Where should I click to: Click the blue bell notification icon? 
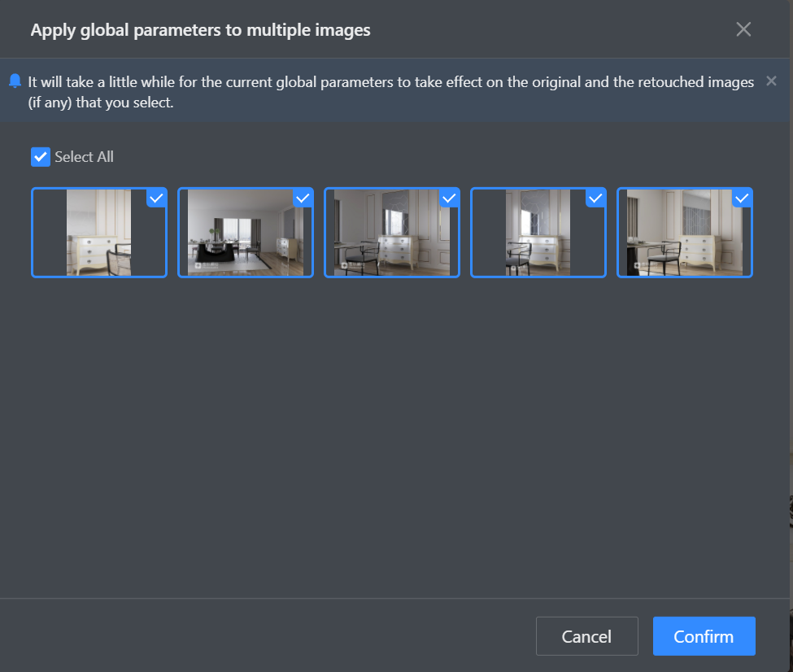tap(15, 81)
